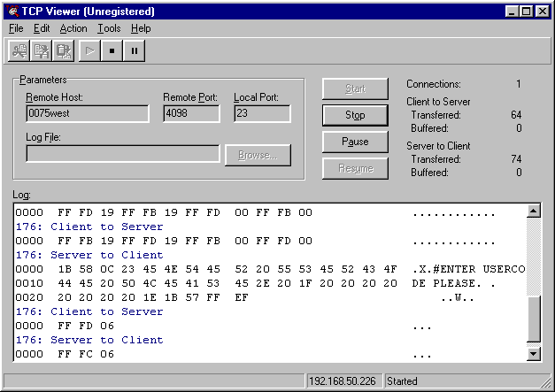Click the 'Server to Client' statistics heading
Viewport: 555px width, 392px height.
(438, 146)
